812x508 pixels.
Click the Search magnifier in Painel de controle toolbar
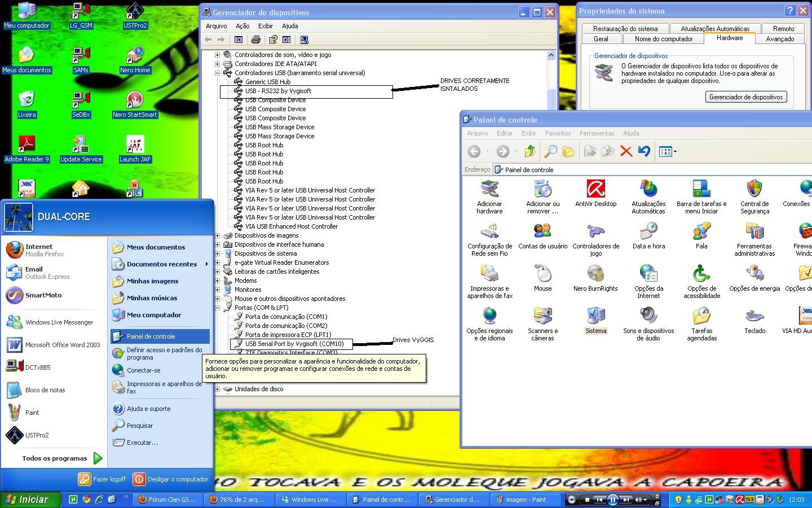550,151
